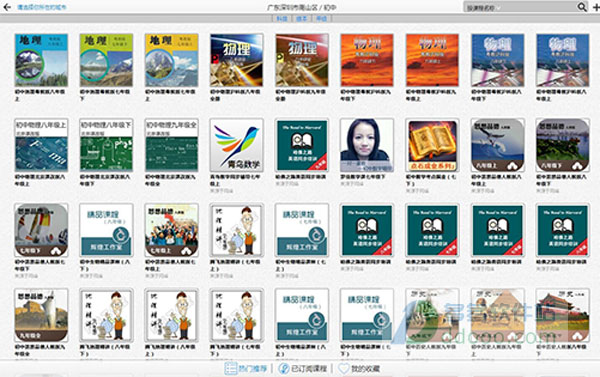600x377 pixels.
Task: Click the 罗琼数学课七年级下 caption
Action: coord(363,177)
